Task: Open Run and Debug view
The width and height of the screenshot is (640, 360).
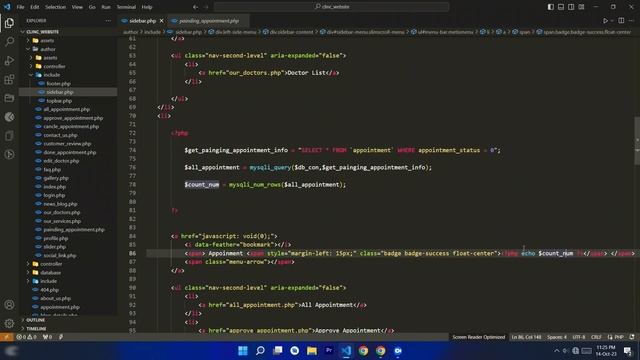Action: (x=9, y=60)
